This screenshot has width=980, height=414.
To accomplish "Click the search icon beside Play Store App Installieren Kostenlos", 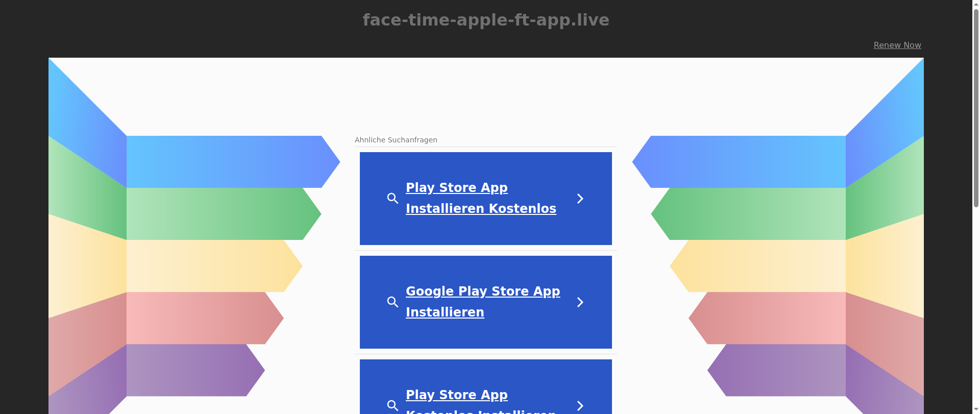I will 393,199.
